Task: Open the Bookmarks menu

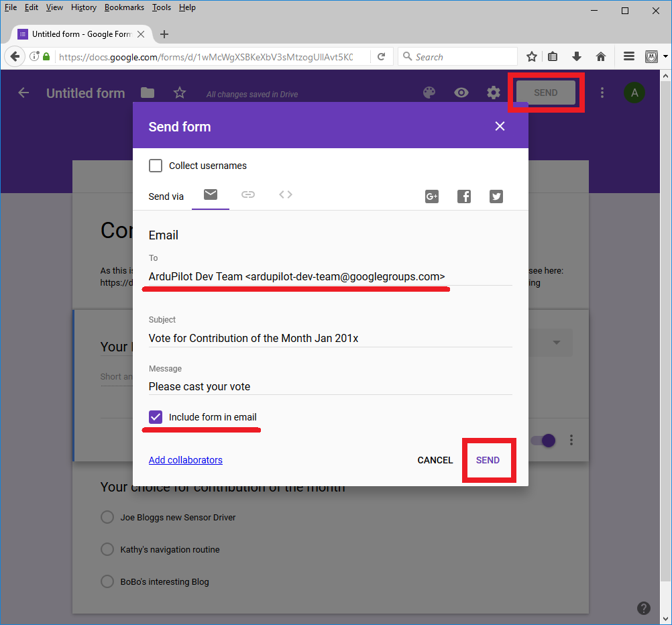Action: 124,7
